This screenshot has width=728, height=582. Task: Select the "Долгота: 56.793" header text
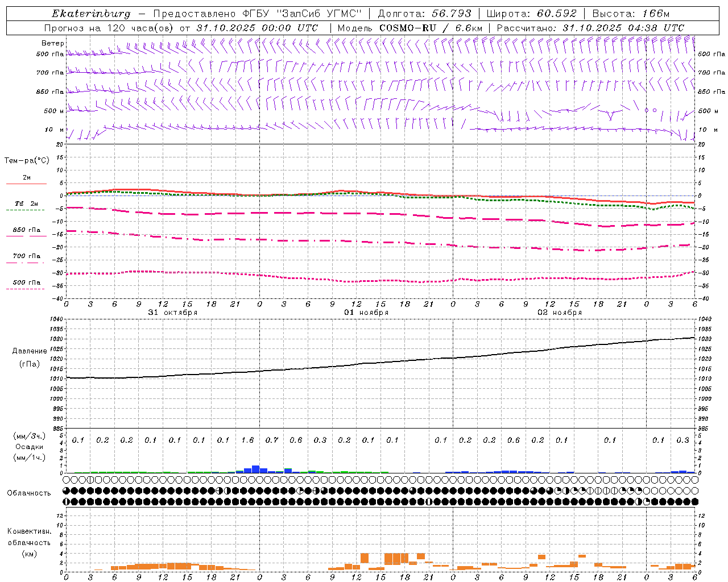pyautogui.click(x=424, y=14)
